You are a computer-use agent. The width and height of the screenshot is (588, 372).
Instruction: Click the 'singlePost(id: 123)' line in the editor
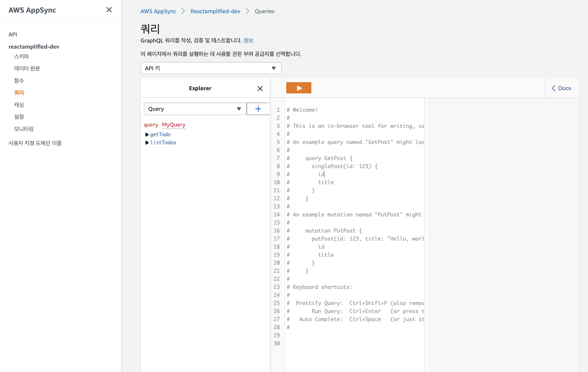(344, 166)
